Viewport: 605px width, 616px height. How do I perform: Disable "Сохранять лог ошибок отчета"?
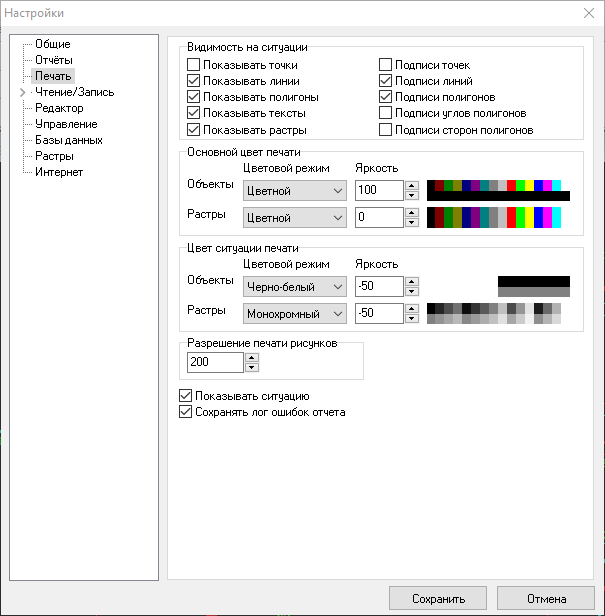pyautogui.click(x=184, y=412)
